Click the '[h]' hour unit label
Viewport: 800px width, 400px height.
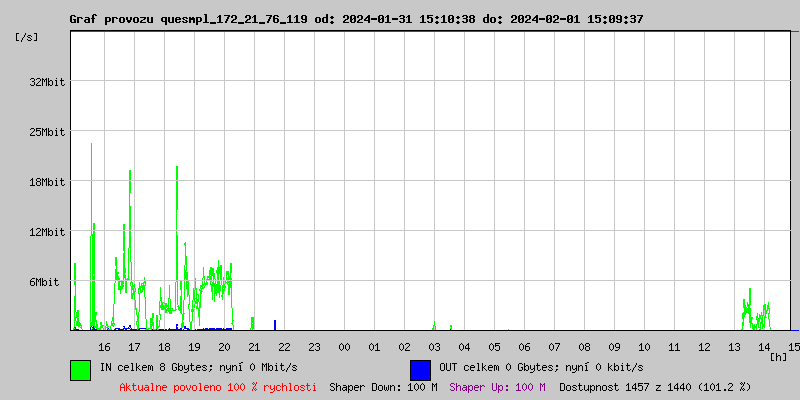click(x=778, y=357)
